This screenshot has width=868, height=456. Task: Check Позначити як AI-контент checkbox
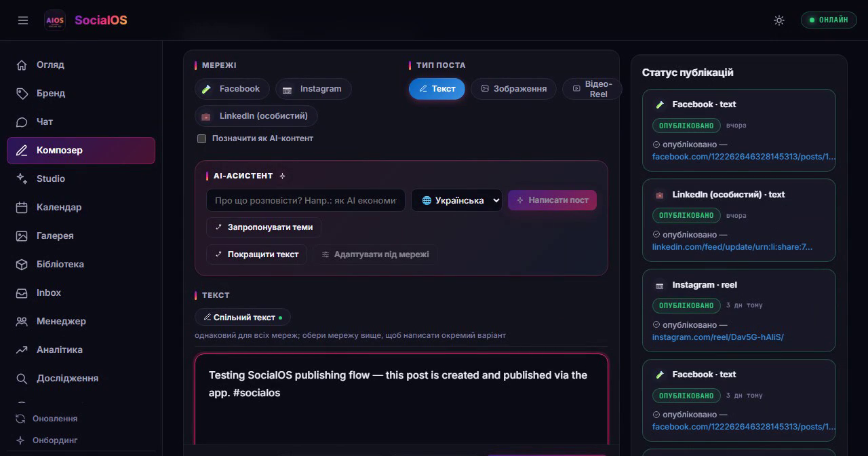(x=201, y=138)
